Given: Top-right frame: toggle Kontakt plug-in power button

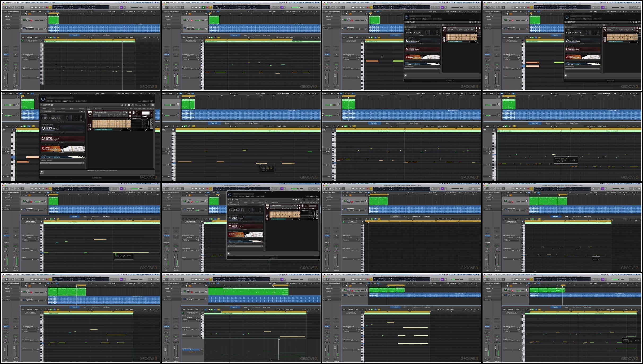Looking at the screenshot, I should click(567, 17).
